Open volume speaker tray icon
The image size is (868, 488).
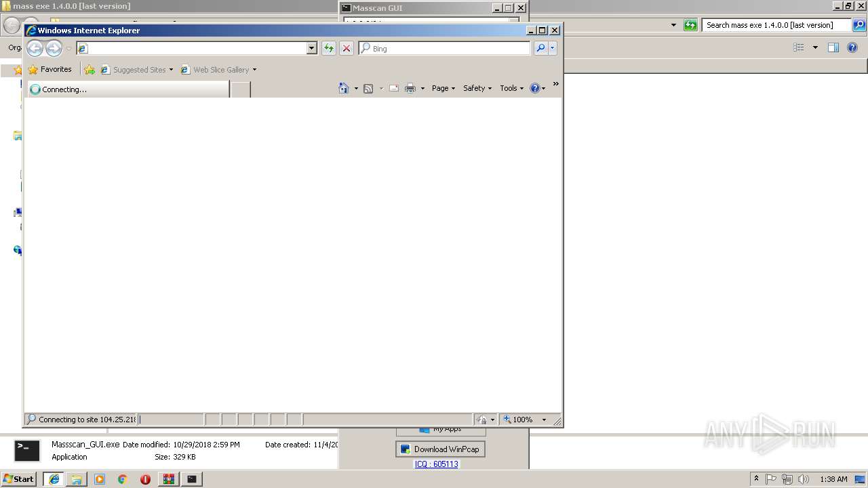(804, 479)
